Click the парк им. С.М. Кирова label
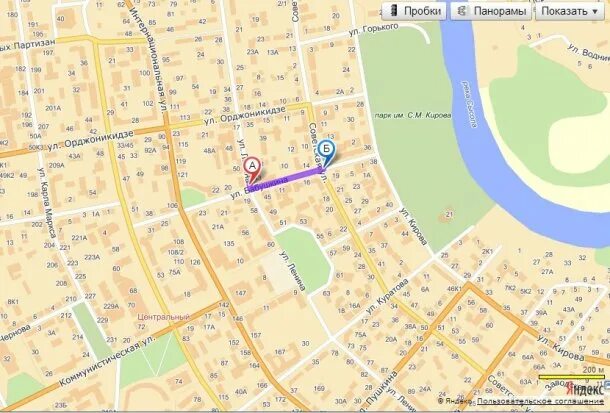This screenshot has height=413, width=610. [x=413, y=115]
